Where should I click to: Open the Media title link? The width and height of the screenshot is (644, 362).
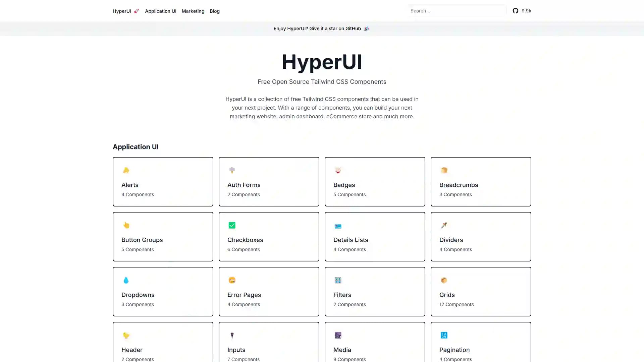click(342, 350)
